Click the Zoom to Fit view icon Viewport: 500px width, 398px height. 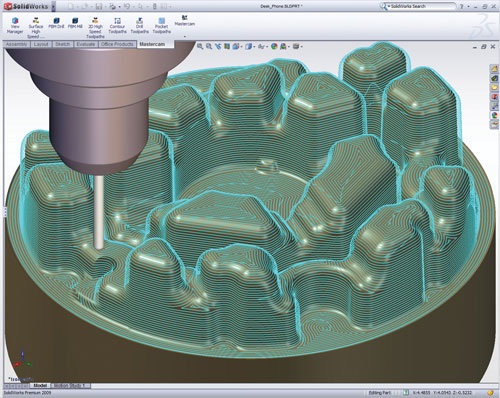tap(200, 46)
